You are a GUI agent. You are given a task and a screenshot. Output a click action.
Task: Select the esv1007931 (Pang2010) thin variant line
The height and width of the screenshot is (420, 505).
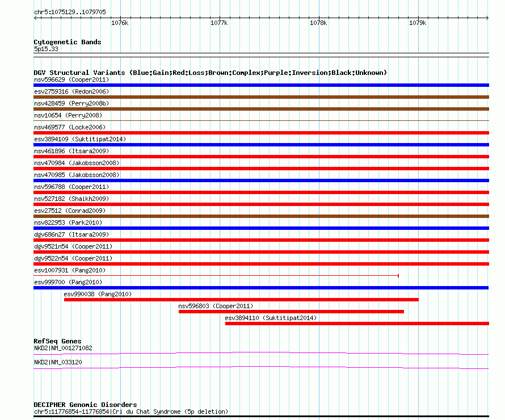click(216, 276)
